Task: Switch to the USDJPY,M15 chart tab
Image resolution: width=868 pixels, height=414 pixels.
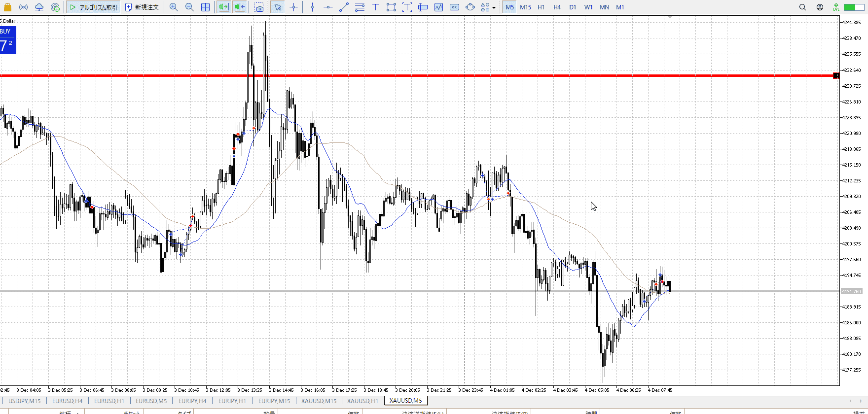Action: (x=25, y=401)
